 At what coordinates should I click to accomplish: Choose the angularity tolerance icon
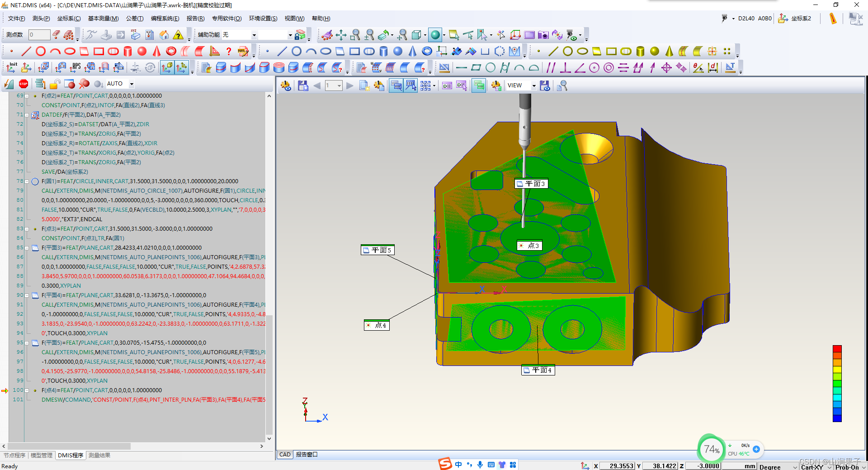click(x=580, y=68)
